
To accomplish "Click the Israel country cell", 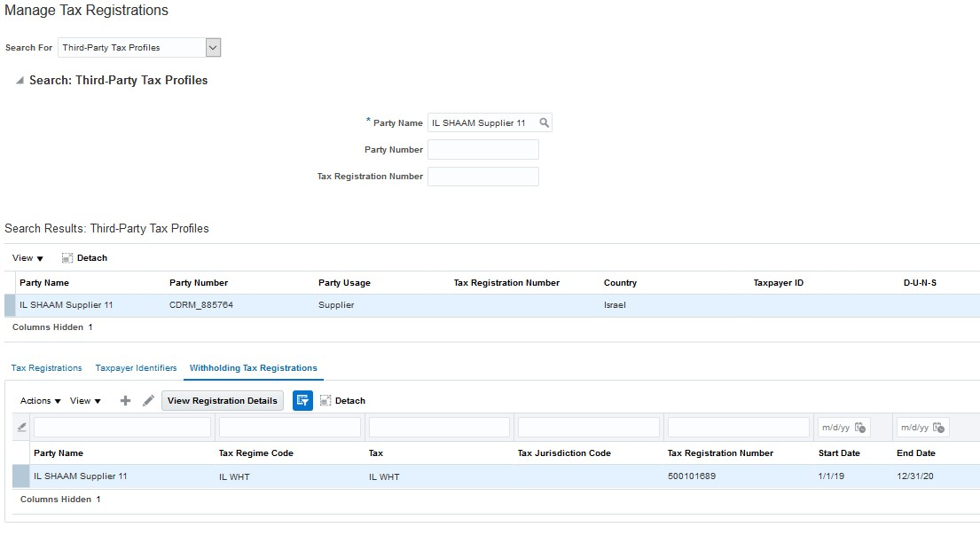I will click(615, 305).
